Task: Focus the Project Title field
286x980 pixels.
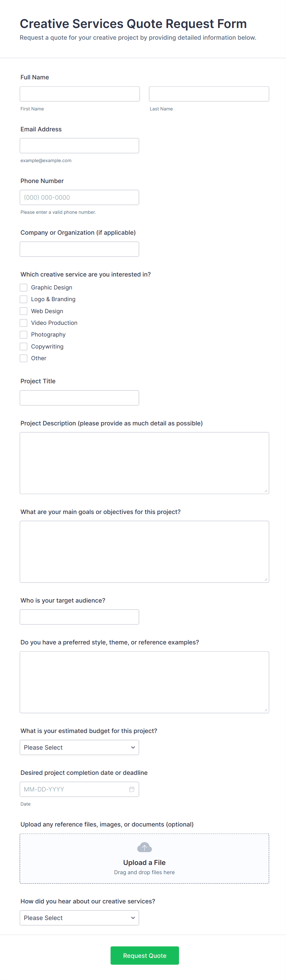Action: pos(79,398)
